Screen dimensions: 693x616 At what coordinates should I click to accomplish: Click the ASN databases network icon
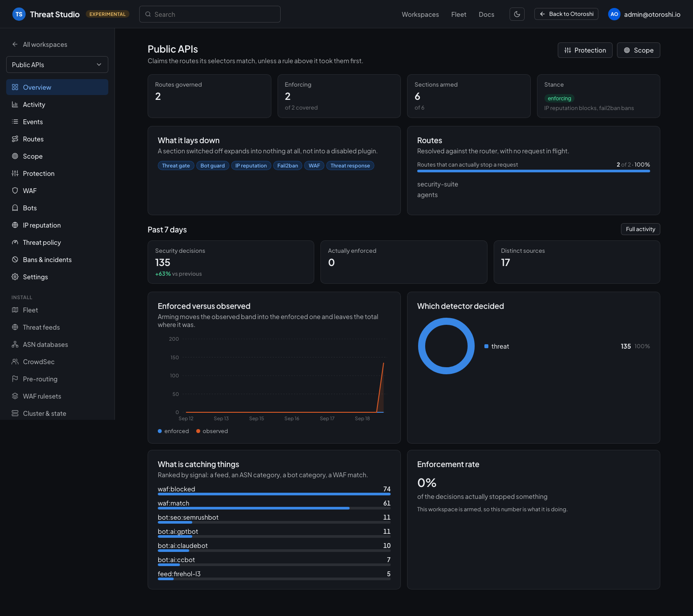point(15,344)
